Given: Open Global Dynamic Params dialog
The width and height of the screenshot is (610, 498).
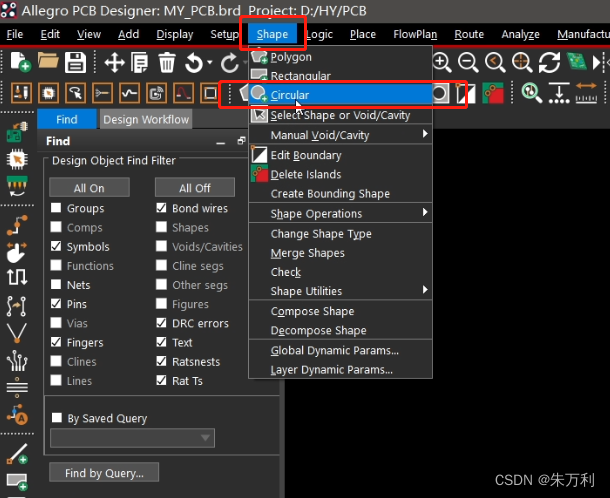Looking at the screenshot, I should 340,351.
